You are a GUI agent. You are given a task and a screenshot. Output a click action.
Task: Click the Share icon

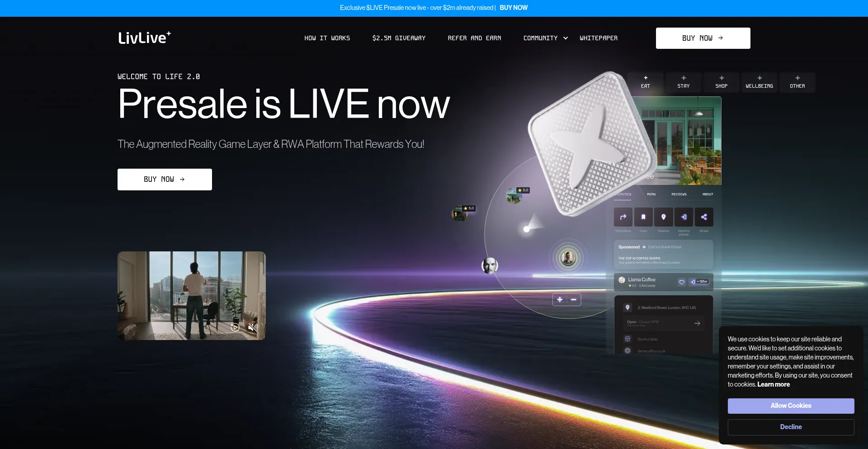704,217
